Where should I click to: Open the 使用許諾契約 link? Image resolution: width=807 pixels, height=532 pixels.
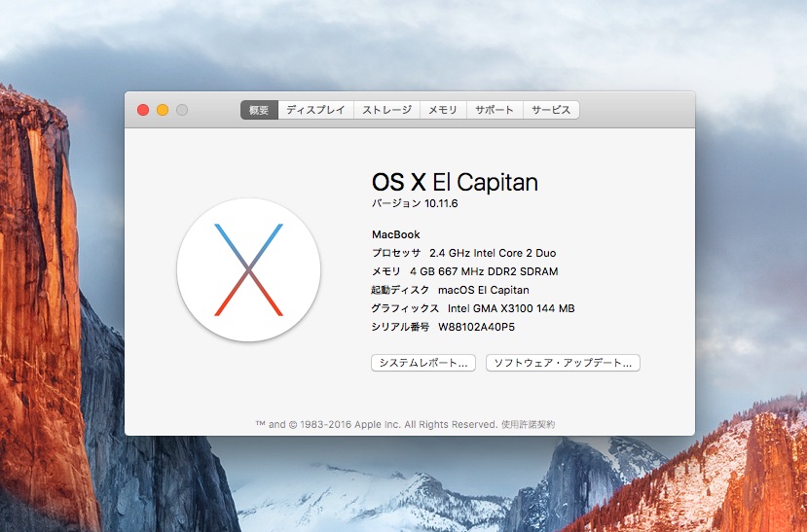click(528, 425)
